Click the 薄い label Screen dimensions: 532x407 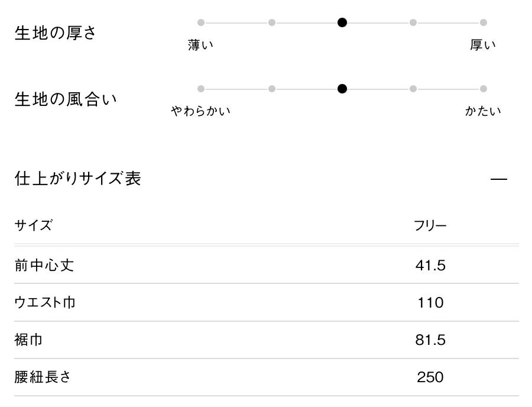point(200,45)
